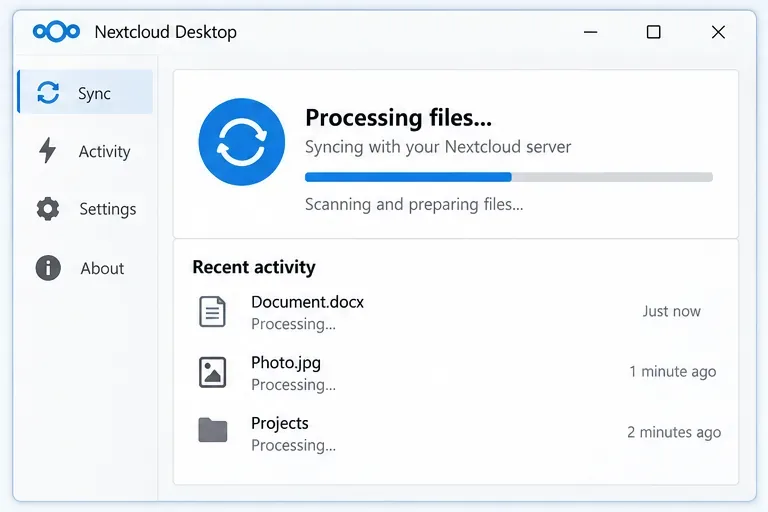The width and height of the screenshot is (768, 512).
Task: Click 'Processing...' status under Photo.jpg
Action: click(293, 385)
